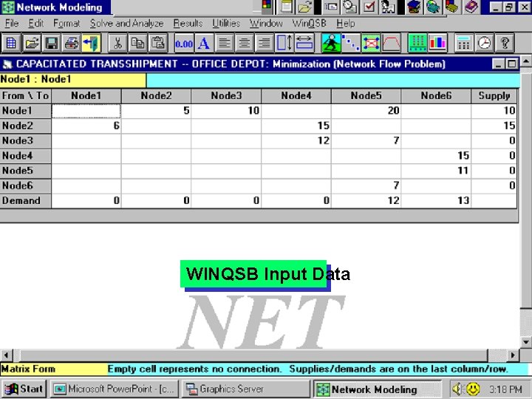Click the red checkmark Office shortcut icon
Image resolution: width=532 pixels, height=399 pixels.
point(369,7)
